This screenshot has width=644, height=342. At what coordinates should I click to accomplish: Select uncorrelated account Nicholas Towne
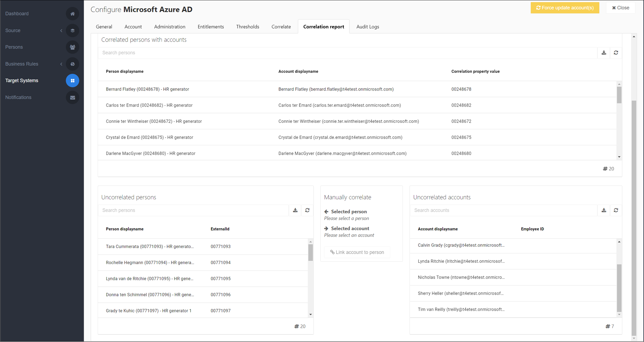[x=513, y=278]
